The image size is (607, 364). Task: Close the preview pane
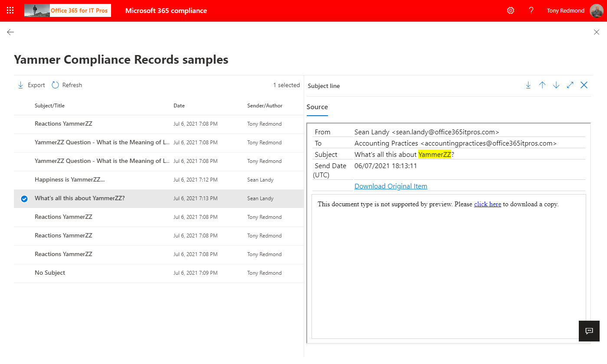(x=584, y=85)
